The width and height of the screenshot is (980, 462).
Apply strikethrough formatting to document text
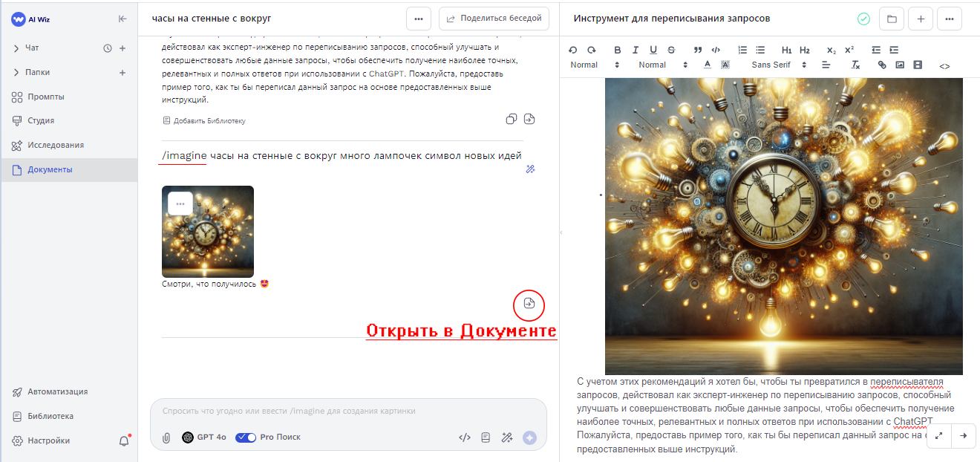click(670, 50)
